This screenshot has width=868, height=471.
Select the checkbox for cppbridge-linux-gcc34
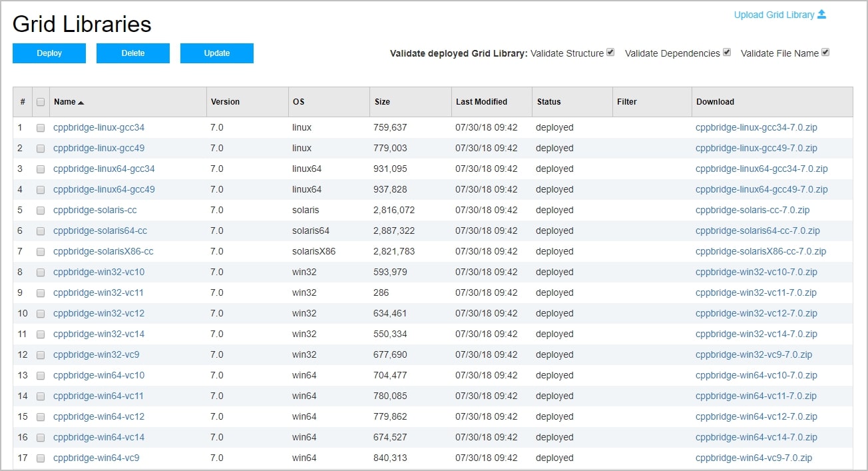click(41, 127)
